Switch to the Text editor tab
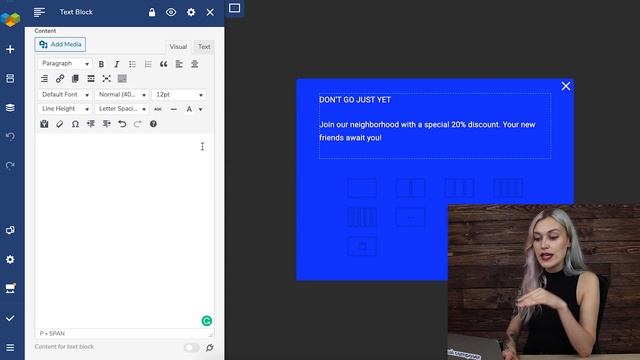 [x=204, y=47]
